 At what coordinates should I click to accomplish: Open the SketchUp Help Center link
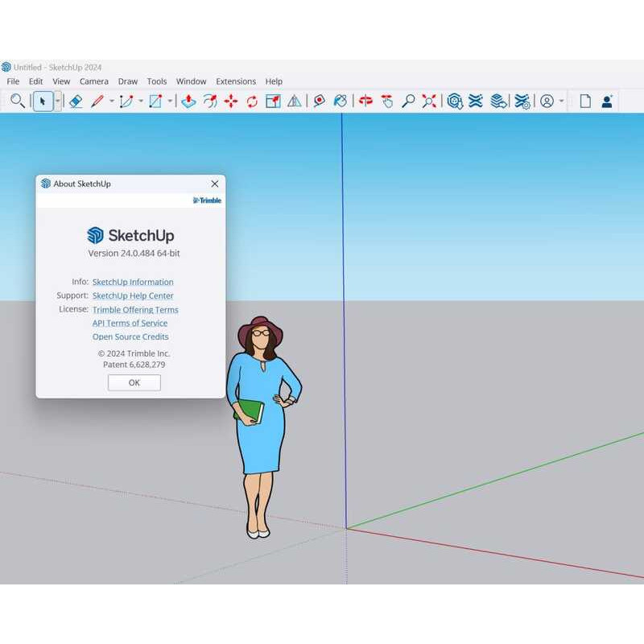coord(133,295)
